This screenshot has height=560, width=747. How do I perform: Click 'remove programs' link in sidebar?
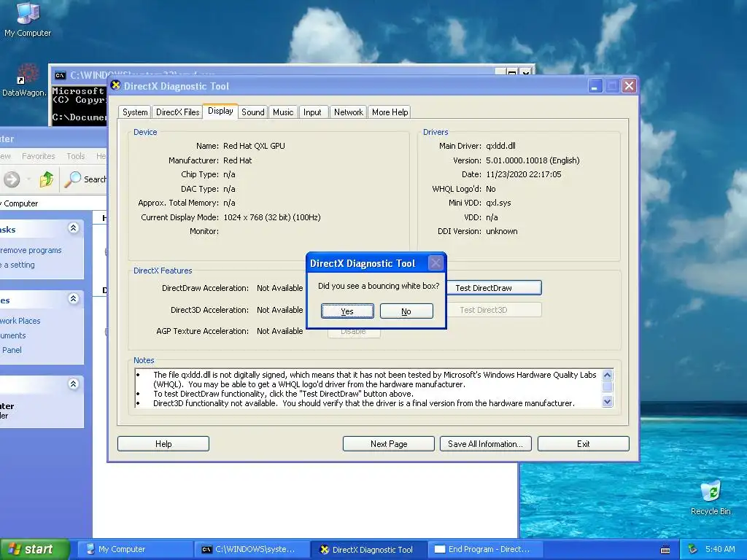pyautogui.click(x=31, y=250)
